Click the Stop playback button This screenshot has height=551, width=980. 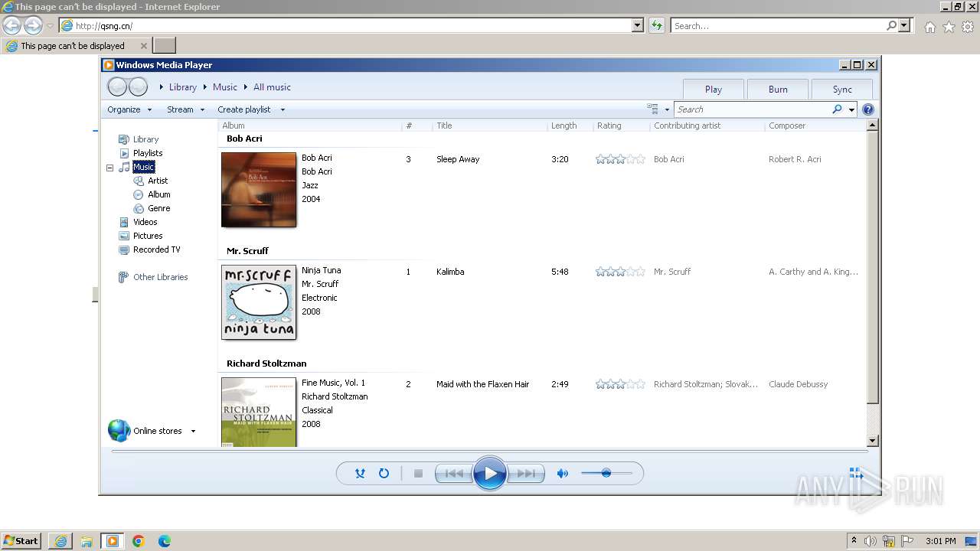point(418,474)
